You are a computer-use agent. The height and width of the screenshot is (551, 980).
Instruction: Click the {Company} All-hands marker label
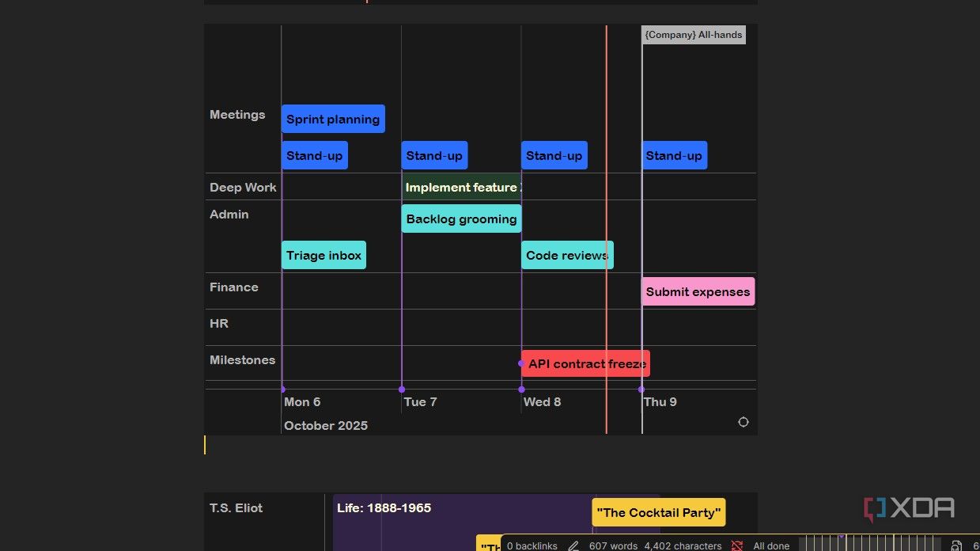pos(694,35)
